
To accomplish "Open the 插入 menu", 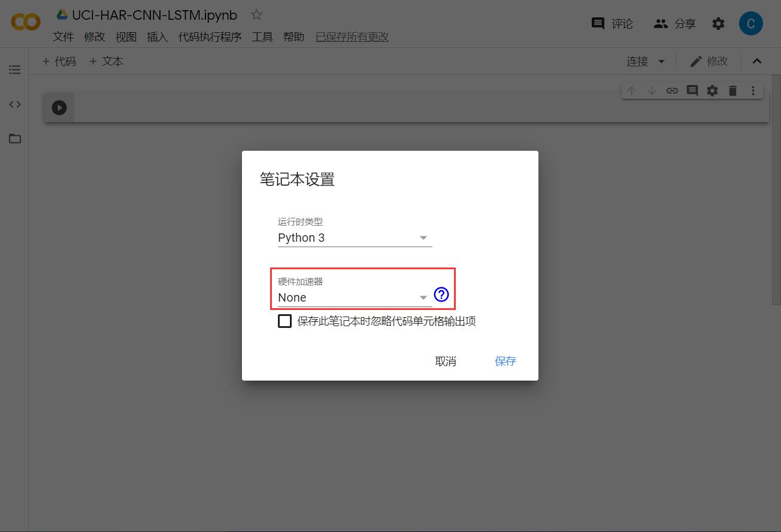I will tap(157, 37).
